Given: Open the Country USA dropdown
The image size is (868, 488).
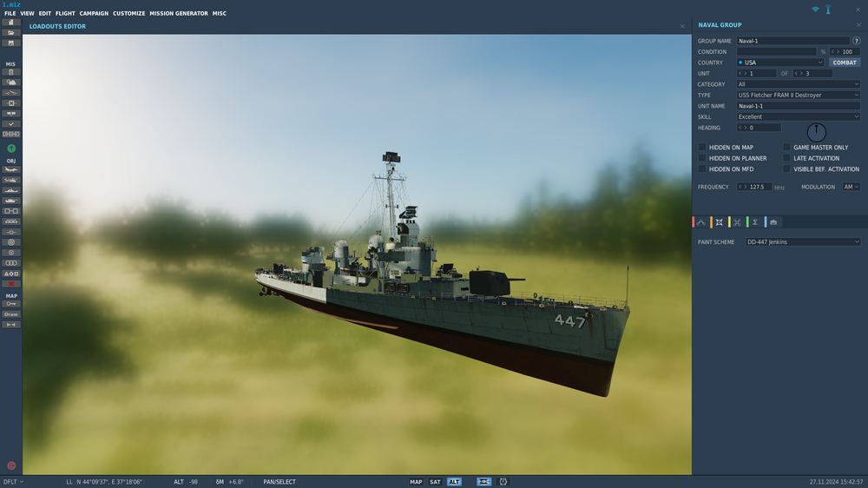Looking at the screenshot, I should pos(780,63).
